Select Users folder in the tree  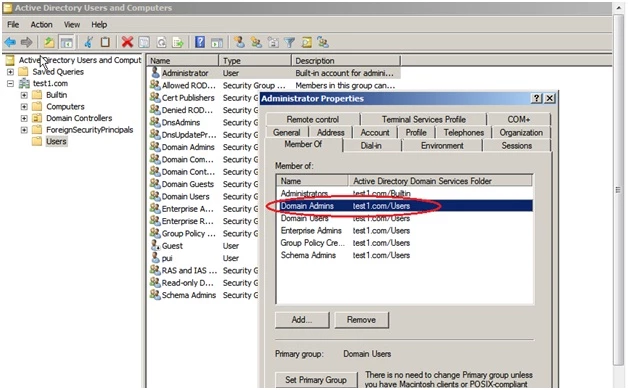pyautogui.click(x=56, y=141)
